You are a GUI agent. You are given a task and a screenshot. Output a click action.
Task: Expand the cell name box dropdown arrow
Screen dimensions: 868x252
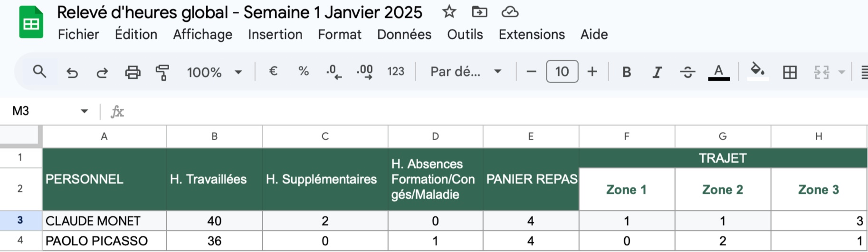[84, 111]
